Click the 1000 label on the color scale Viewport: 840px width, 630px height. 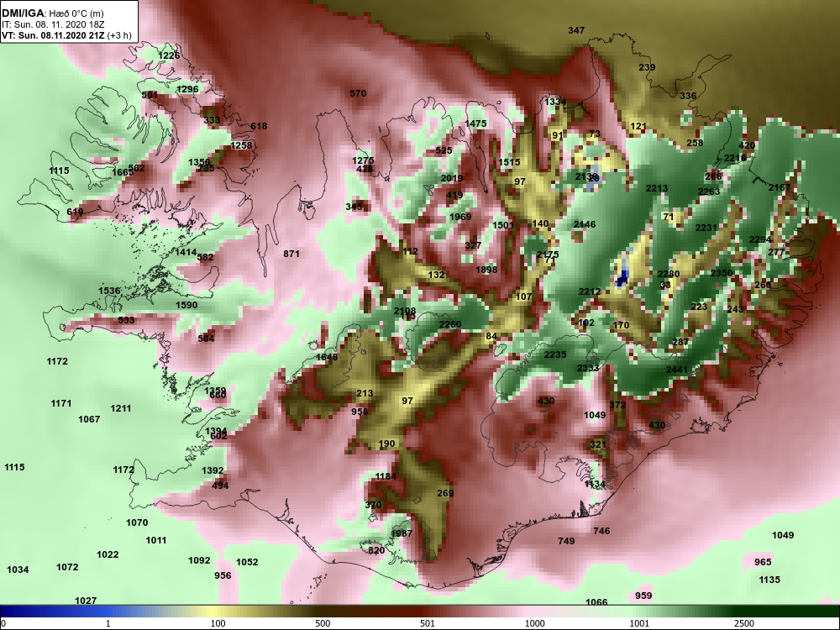pyautogui.click(x=534, y=623)
